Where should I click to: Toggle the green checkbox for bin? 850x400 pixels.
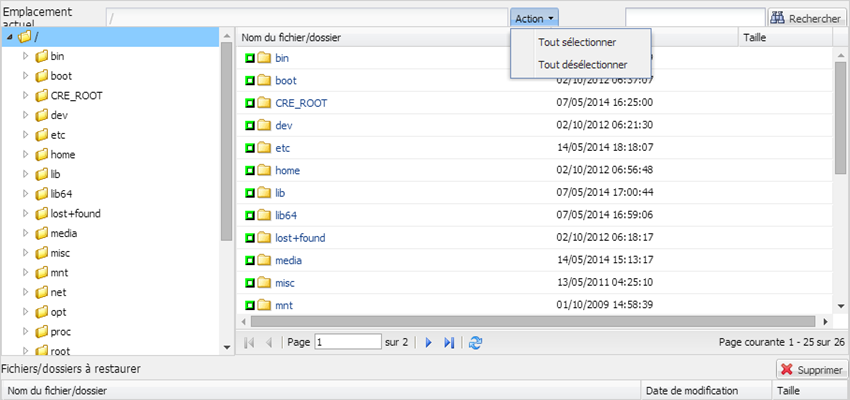250,58
